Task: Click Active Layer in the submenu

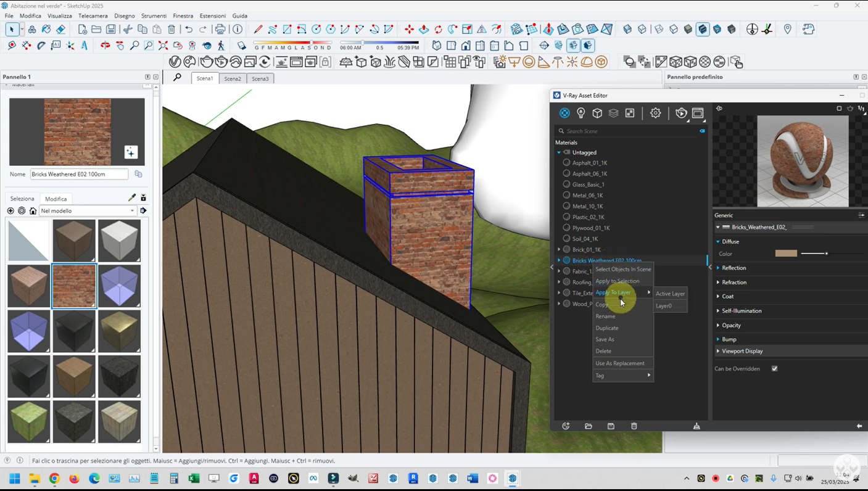Action: click(670, 294)
